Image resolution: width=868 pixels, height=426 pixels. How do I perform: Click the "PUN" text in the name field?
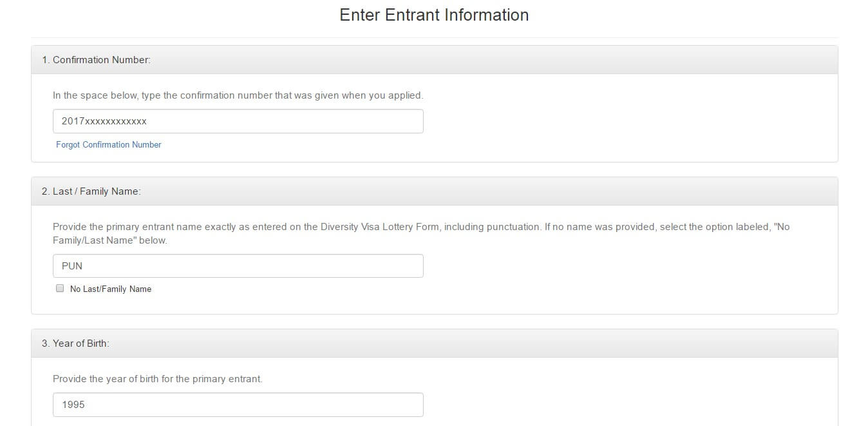point(72,266)
